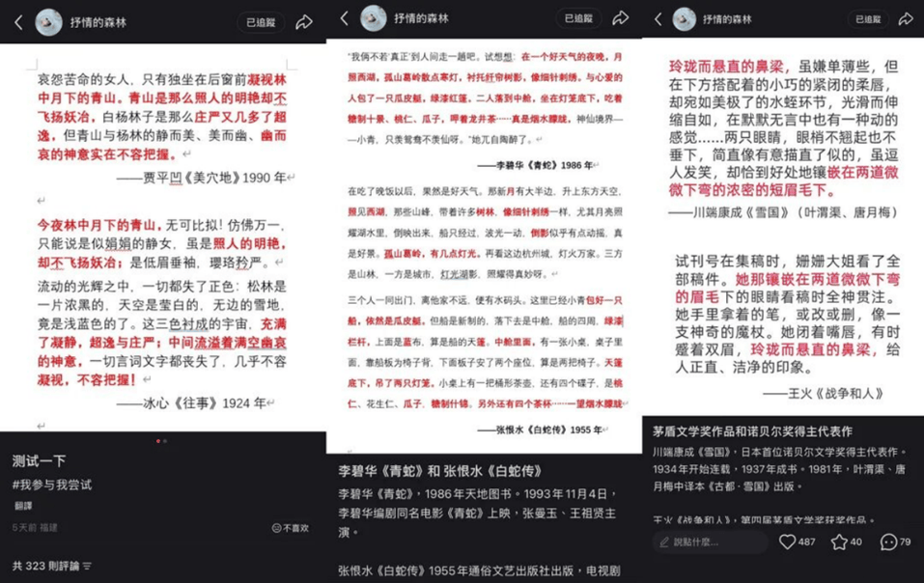Share the middle post via arrow icon
The width and height of the screenshot is (924, 583).
pos(621,18)
